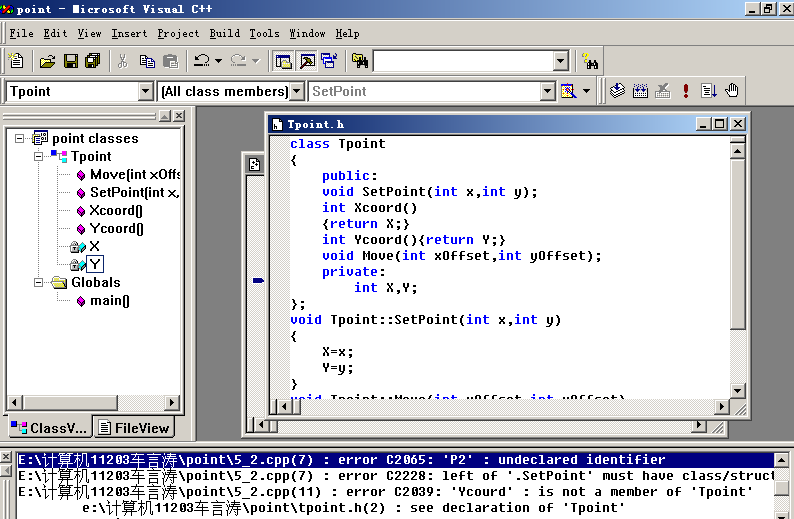The width and height of the screenshot is (794, 519).
Task: Close the workspace docking pane
Action: click(179, 116)
